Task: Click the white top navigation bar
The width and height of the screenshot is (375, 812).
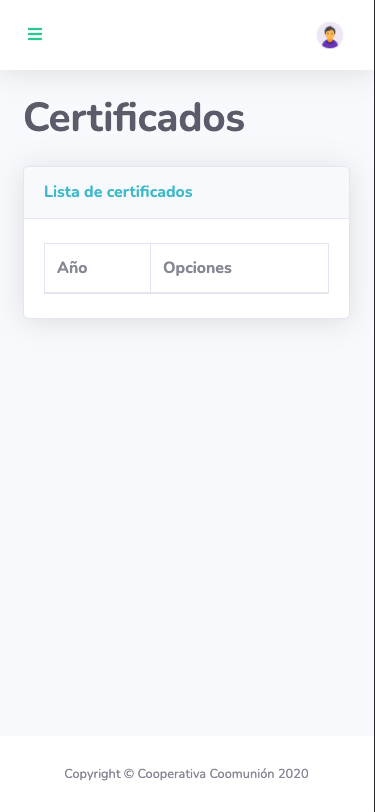Action: [x=188, y=35]
